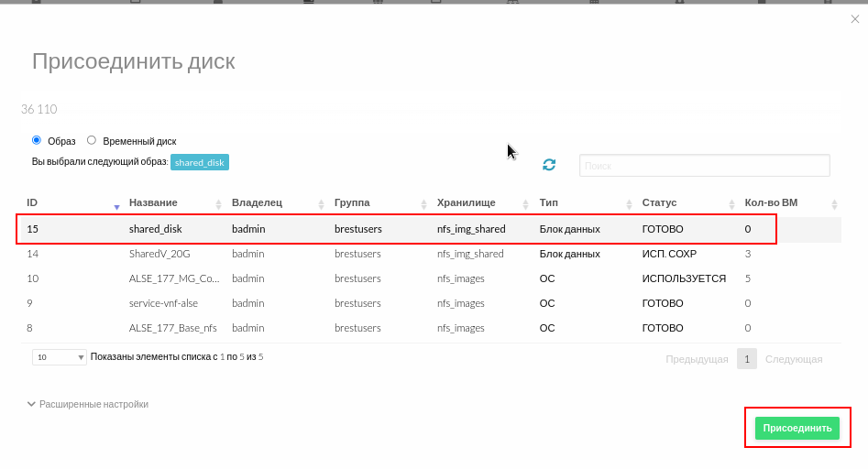This screenshot has height=469, width=868.
Task: Sort table by ID column arrow
Action: [116, 205]
